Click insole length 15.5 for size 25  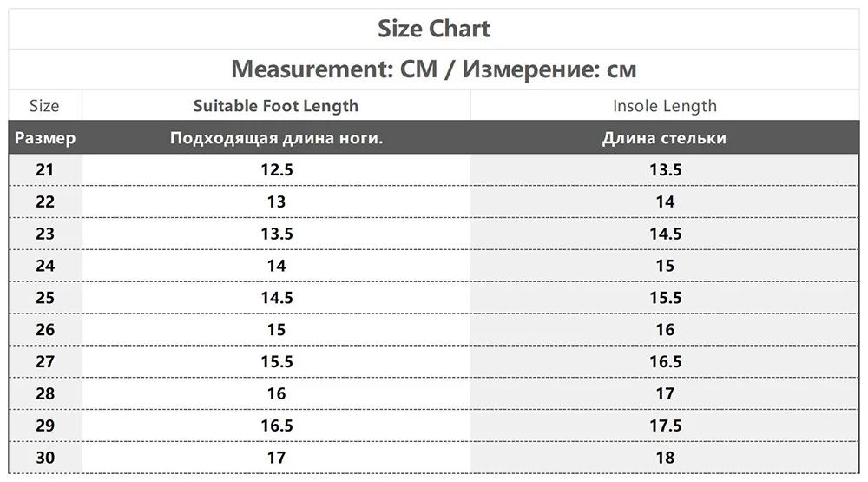pos(666,298)
